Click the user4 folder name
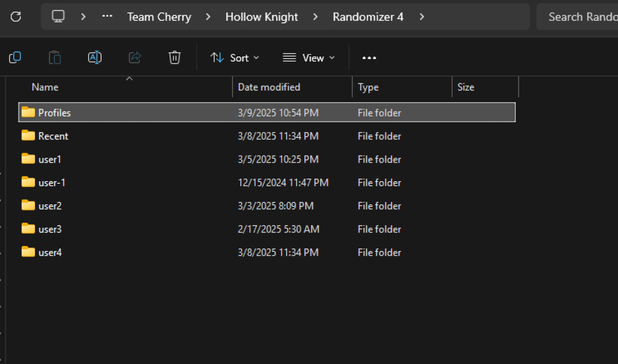 50,252
